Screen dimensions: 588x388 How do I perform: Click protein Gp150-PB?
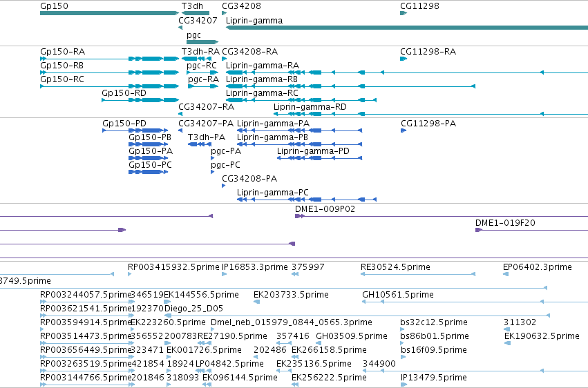pos(148,144)
